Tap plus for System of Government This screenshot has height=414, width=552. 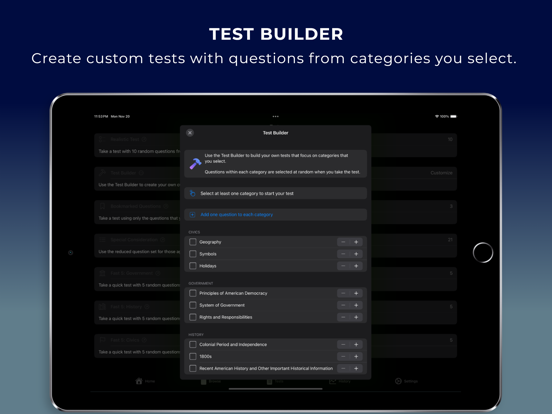[356, 305]
